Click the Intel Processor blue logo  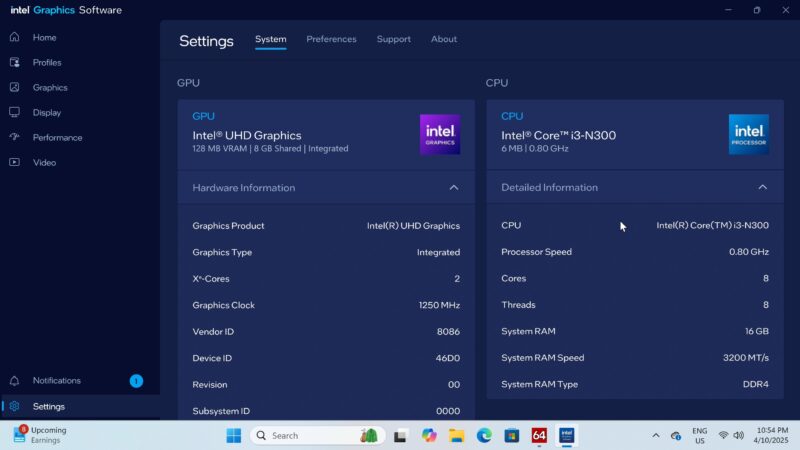748,134
